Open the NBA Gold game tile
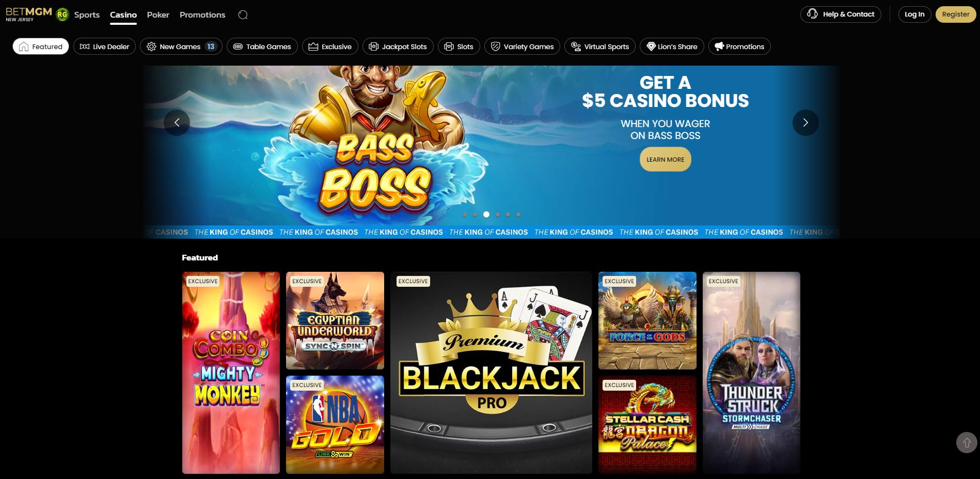The height and width of the screenshot is (479, 980). [335, 425]
